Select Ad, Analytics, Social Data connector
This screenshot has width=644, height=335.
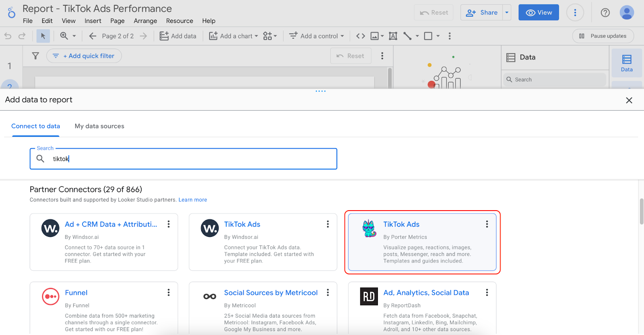422,308
